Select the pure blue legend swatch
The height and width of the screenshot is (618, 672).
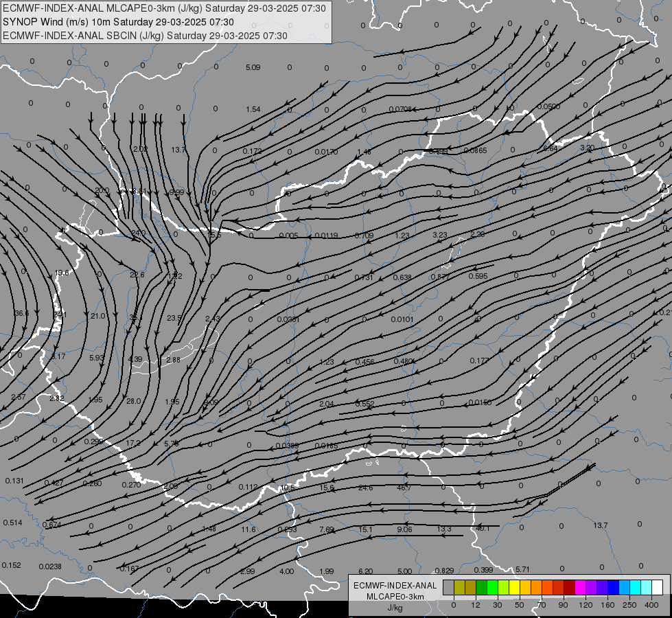point(613,587)
